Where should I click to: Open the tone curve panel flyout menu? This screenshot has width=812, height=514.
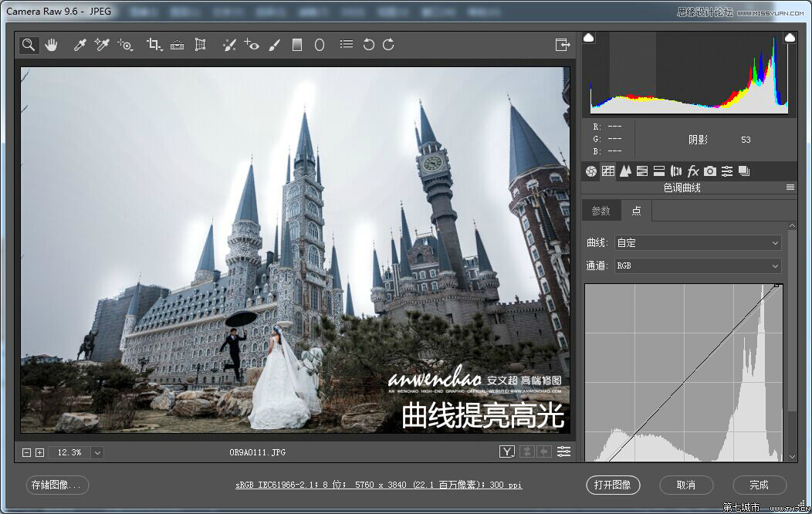pos(790,188)
